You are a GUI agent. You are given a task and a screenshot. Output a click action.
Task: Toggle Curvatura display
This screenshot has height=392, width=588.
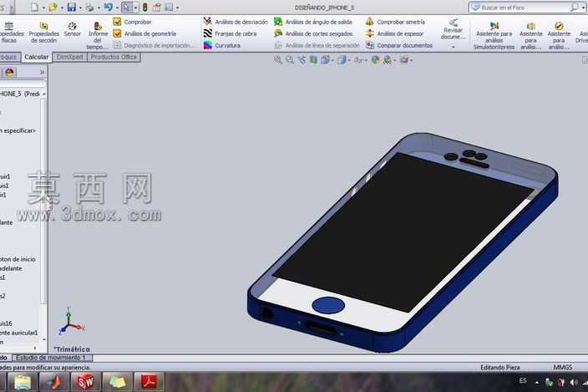pyautogui.click(x=221, y=45)
